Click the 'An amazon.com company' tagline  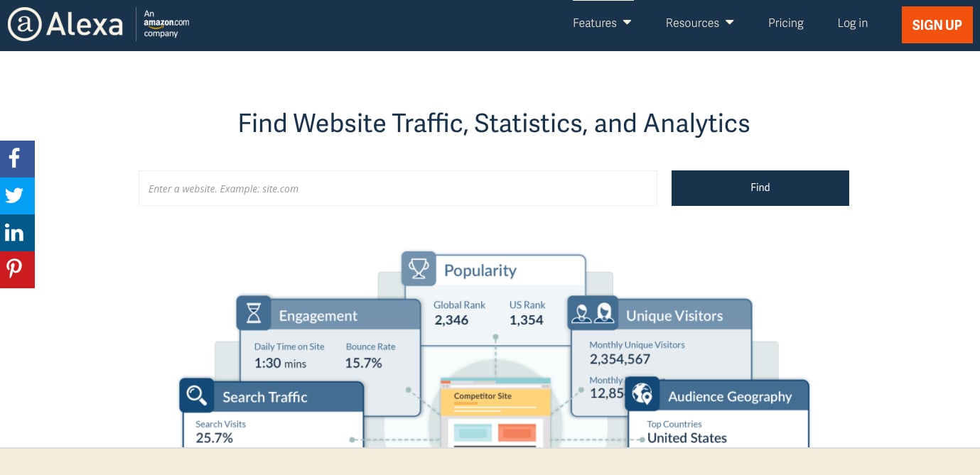pyautogui.click(x=166, y=23)
